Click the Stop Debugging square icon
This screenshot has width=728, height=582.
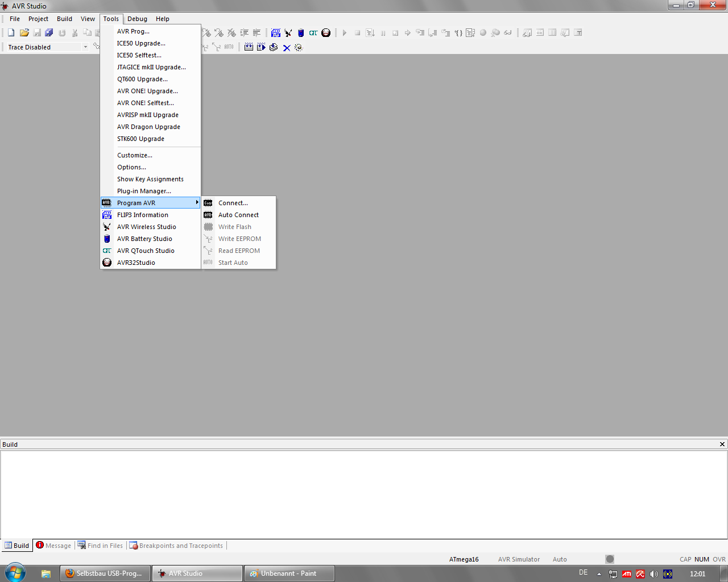[x=357, y=33]
